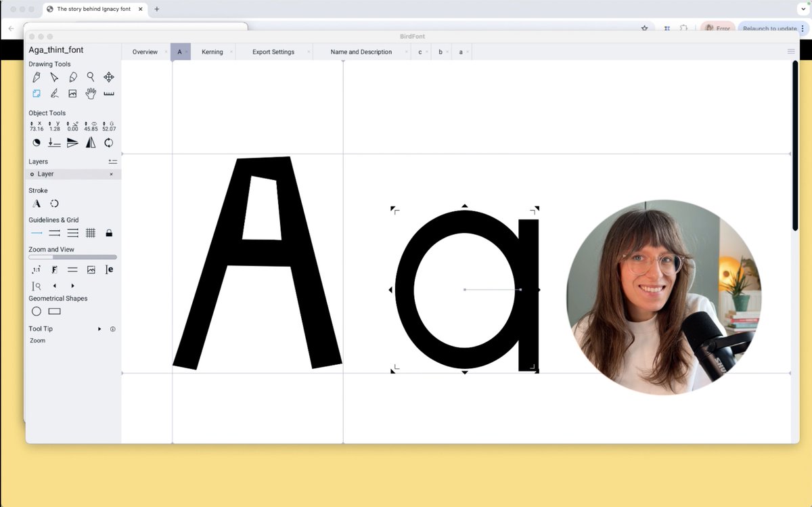Select the four-arrow move canvas tool
The image size is (812, 507).
(109, 77)
